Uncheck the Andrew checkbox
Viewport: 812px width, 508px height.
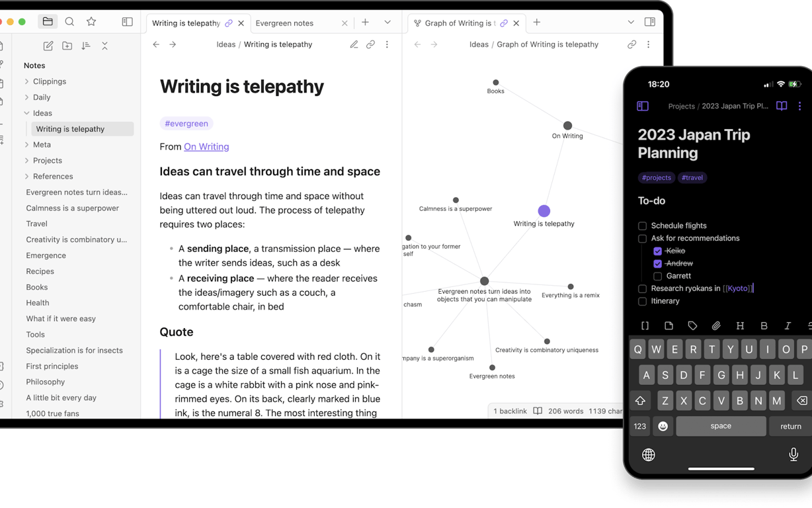pos(657,263)
